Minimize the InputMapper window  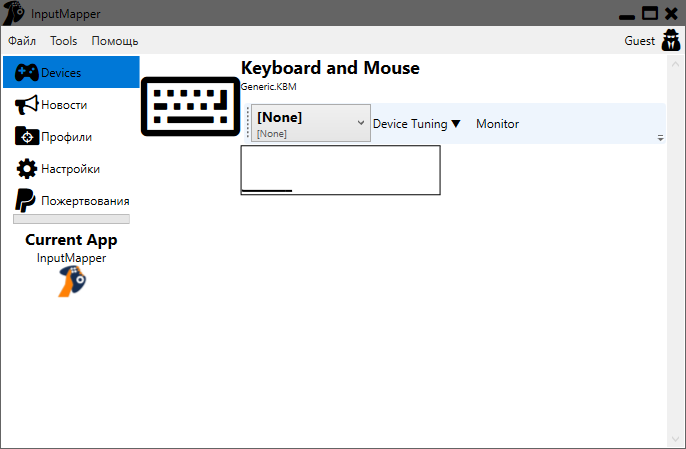pos(626,17)
